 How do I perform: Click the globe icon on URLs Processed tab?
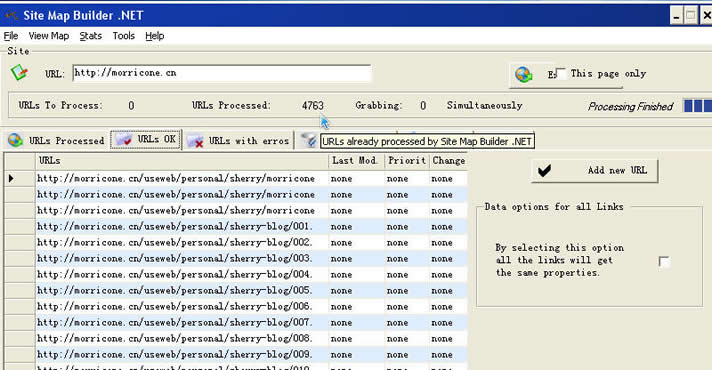(x=15, y=140)
